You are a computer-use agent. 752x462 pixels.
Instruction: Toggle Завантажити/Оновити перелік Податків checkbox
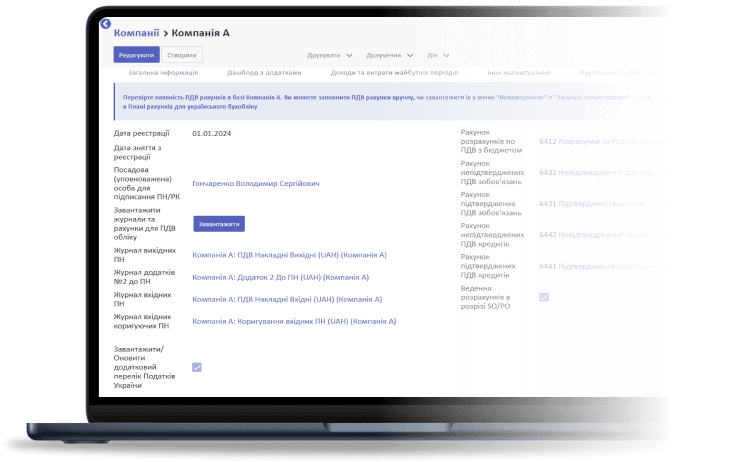pos(197,367)
